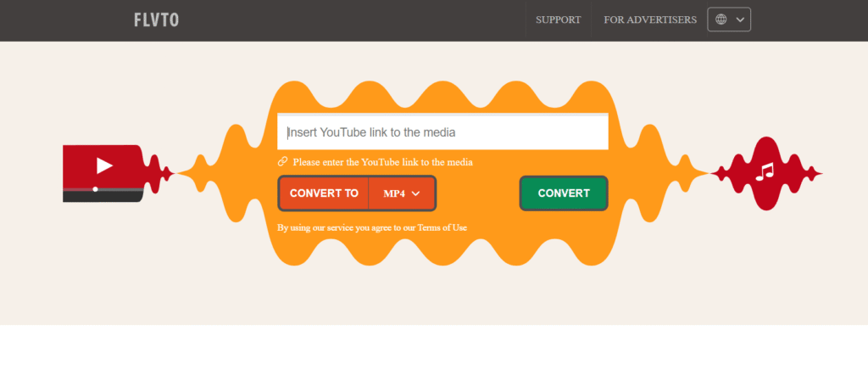Open the Terms of Use link
This screenshot has width=868, height=375.
click(442, 227)
